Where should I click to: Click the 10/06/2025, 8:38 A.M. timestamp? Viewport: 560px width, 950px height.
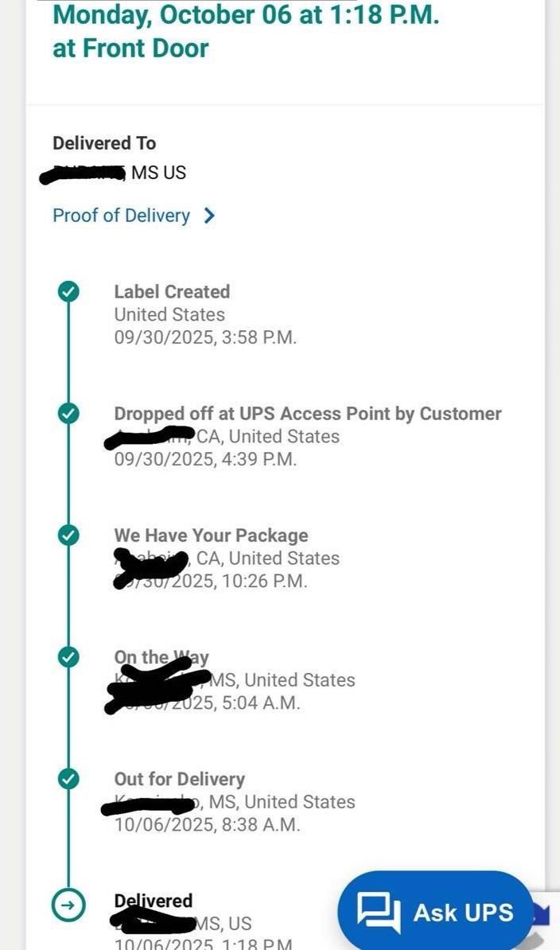[207, 824]
